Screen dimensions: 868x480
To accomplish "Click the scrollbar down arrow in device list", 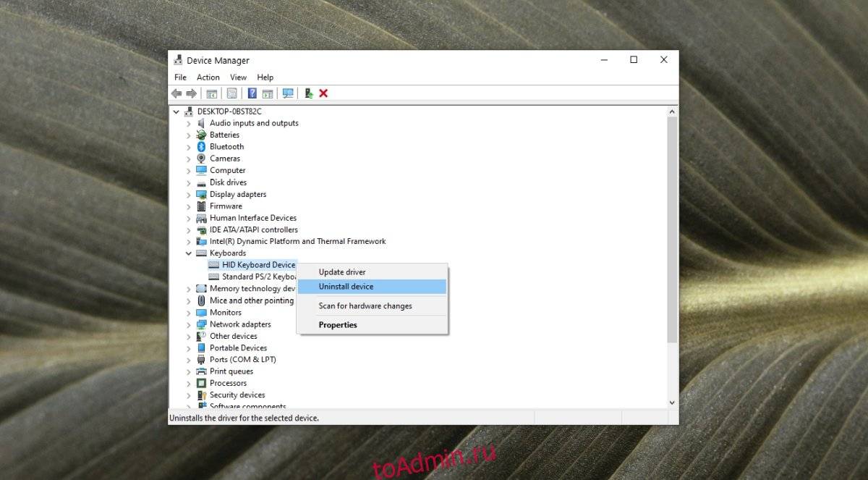I will pos(672,403).
